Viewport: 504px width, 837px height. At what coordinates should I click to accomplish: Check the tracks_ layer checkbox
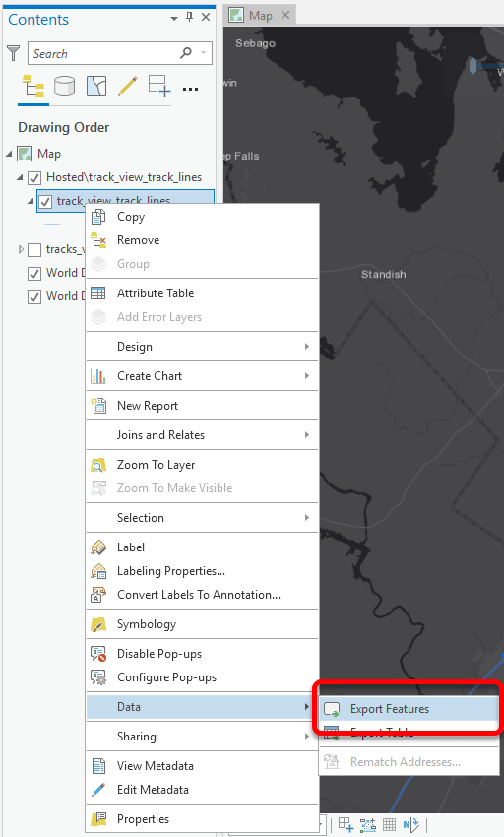click(34, 250)
